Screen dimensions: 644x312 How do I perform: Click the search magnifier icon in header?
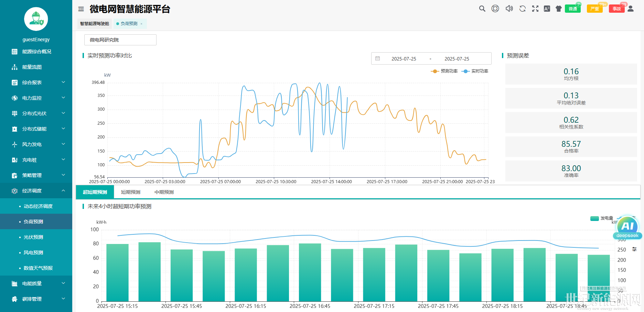pyautogui.click(x=482, y=9)
